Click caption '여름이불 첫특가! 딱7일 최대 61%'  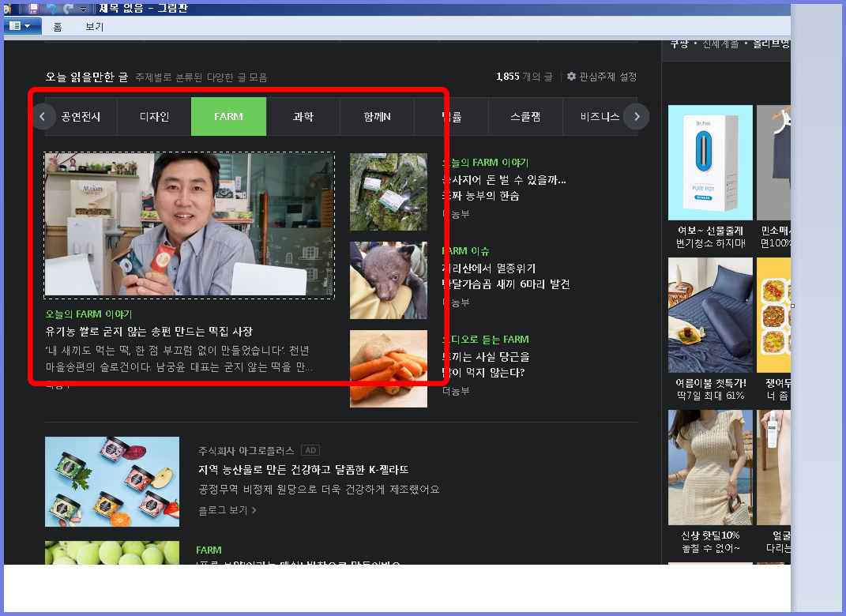tap(710, 389)
